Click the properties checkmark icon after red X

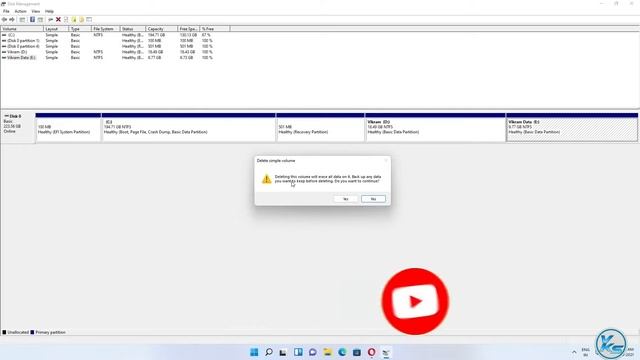click(66, 20)
